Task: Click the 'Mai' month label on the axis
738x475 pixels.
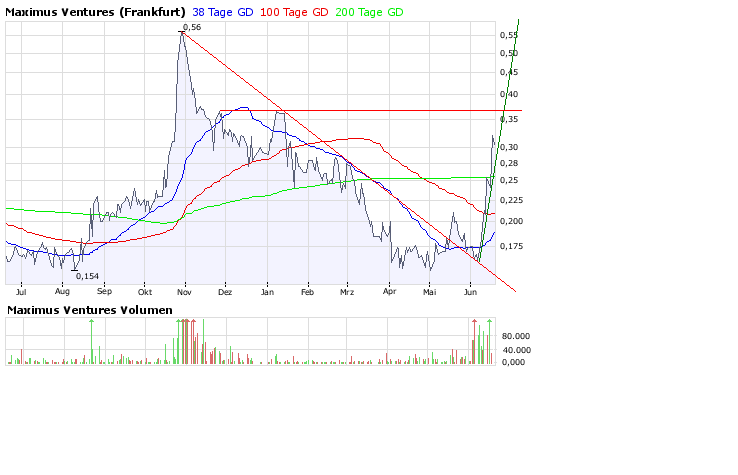Action: (x=429, y=292)
